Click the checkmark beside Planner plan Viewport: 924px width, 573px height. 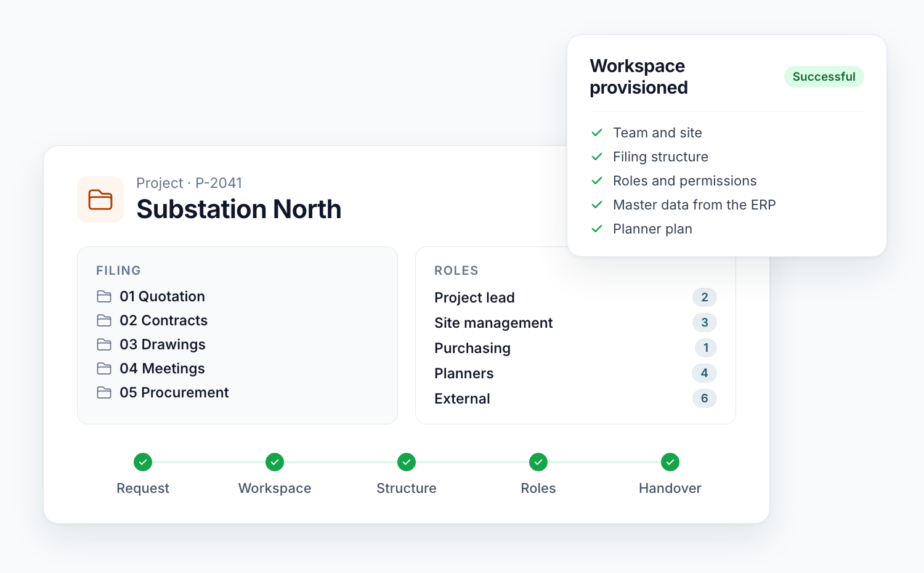point(597,229)
